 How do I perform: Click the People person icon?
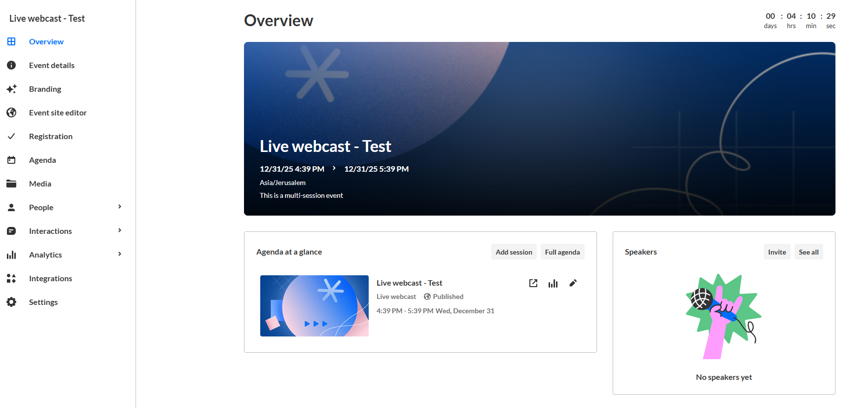[11, 207]
